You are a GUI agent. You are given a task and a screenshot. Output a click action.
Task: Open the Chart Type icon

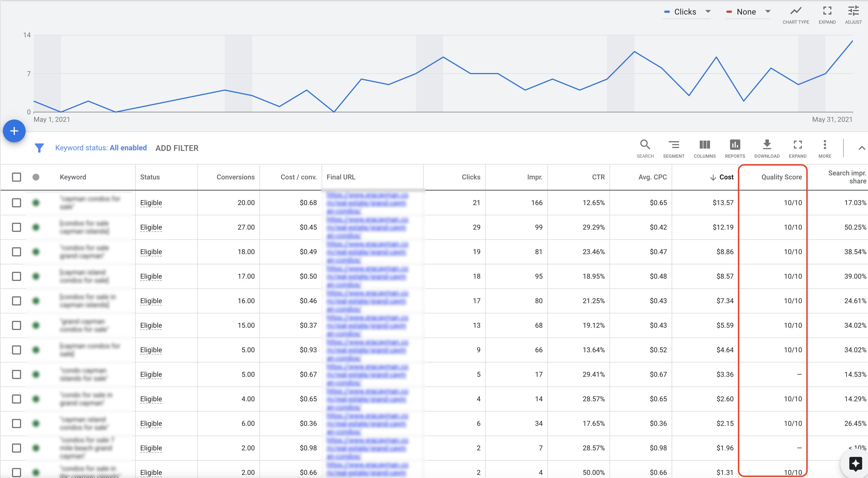click(796, 11)
